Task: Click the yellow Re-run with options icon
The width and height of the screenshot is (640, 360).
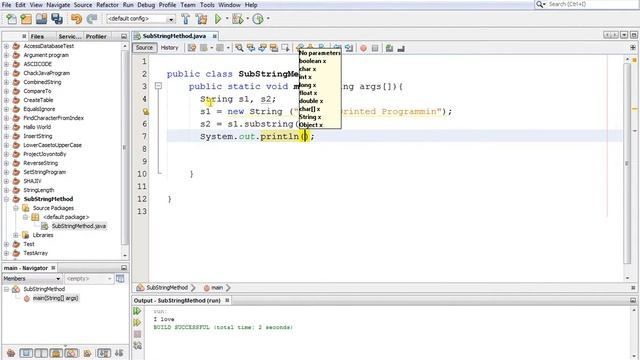Action: pyautogui.click(x=137, y=322)
